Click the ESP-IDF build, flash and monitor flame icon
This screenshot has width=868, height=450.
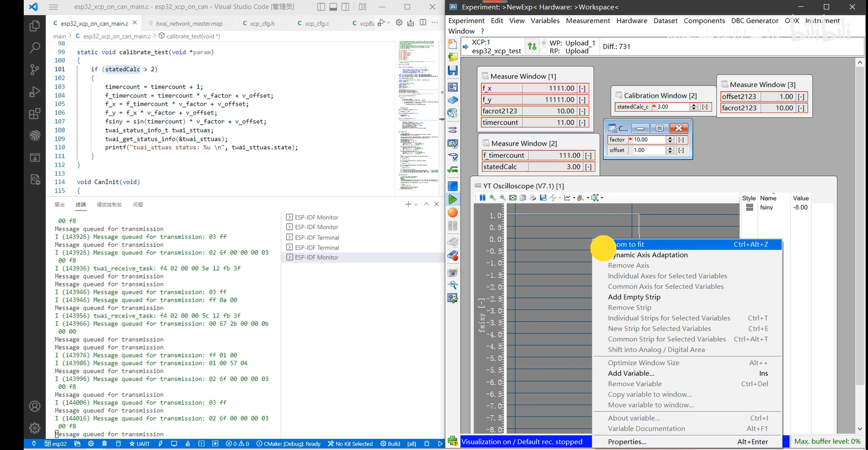tap(188, 444)
